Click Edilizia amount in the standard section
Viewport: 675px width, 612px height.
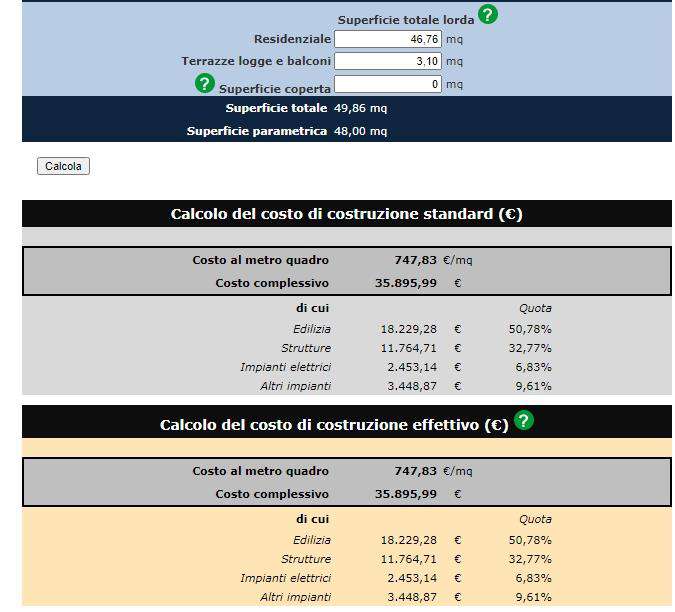pos(408,328)
